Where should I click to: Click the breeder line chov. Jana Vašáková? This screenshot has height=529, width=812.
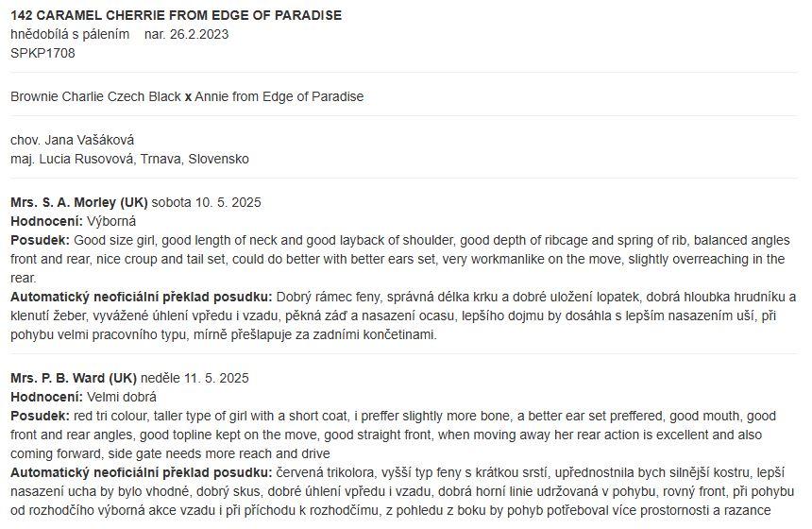pos(72,141)
